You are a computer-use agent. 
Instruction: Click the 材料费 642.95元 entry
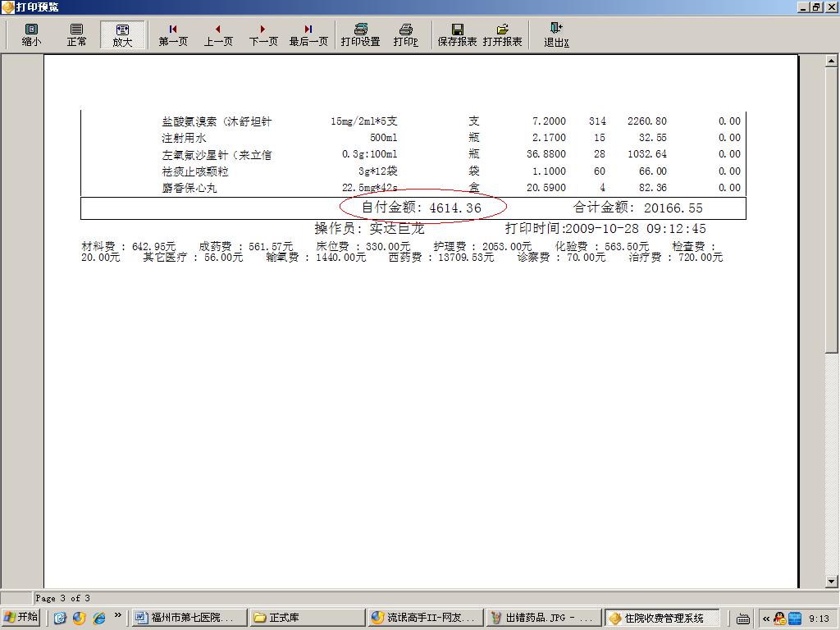[129, 247]
